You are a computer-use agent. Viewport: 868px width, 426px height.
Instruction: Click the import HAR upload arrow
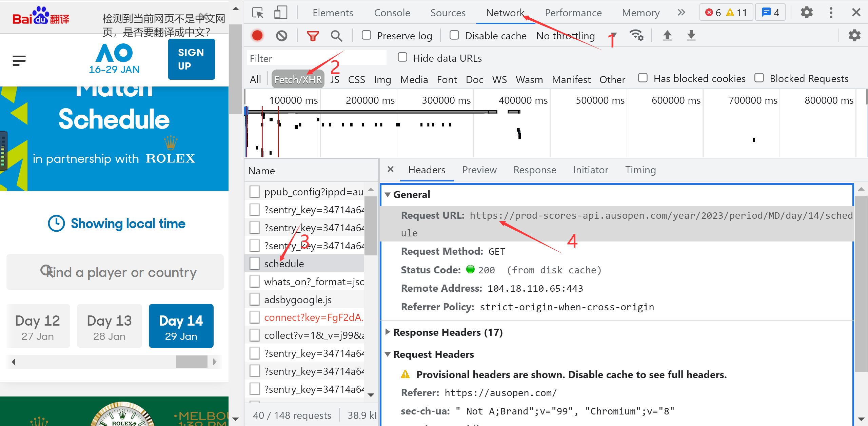point(667,36)
